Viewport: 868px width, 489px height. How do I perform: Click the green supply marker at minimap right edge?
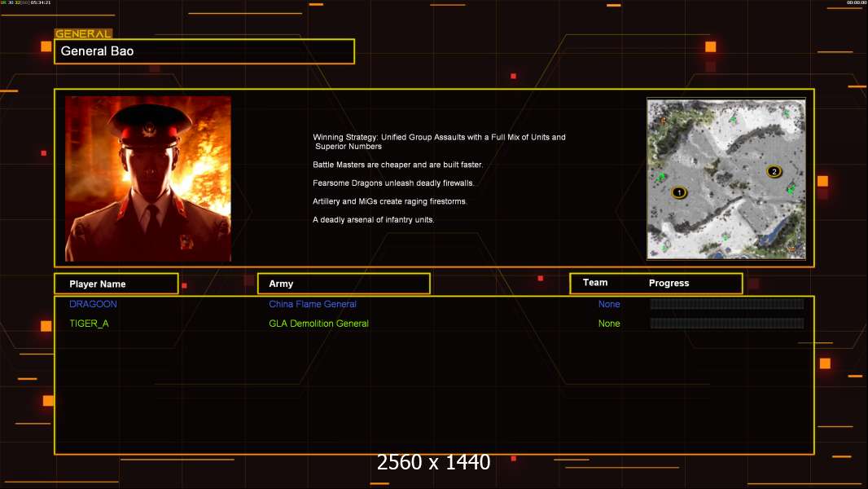(x=791, y=189)
